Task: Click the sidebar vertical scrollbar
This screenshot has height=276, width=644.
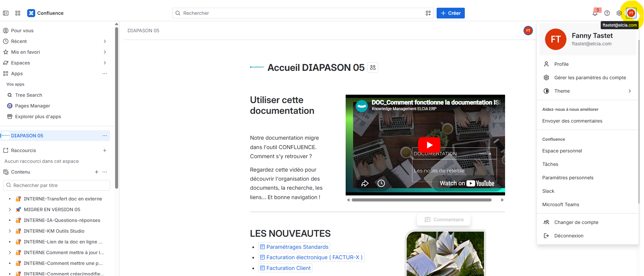Action: (116, 107)
